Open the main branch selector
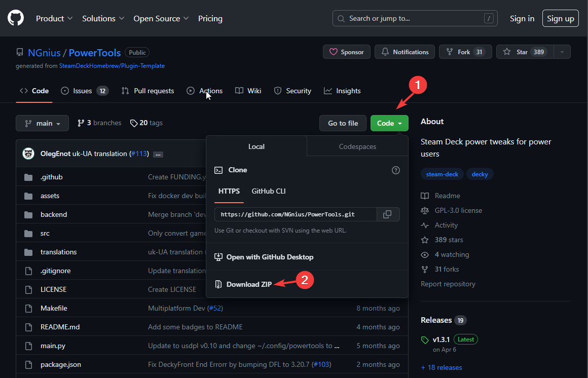588x378 pixels. [x=43, y=123]
